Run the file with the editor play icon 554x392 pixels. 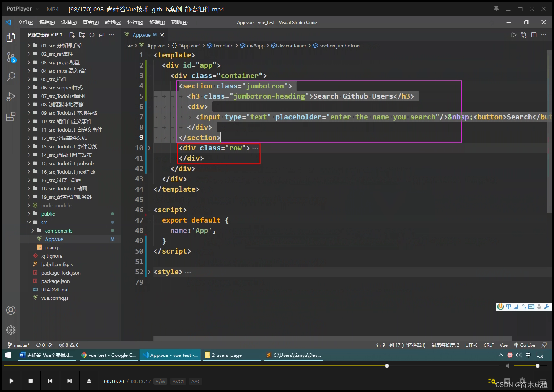[x=514, y=35]
